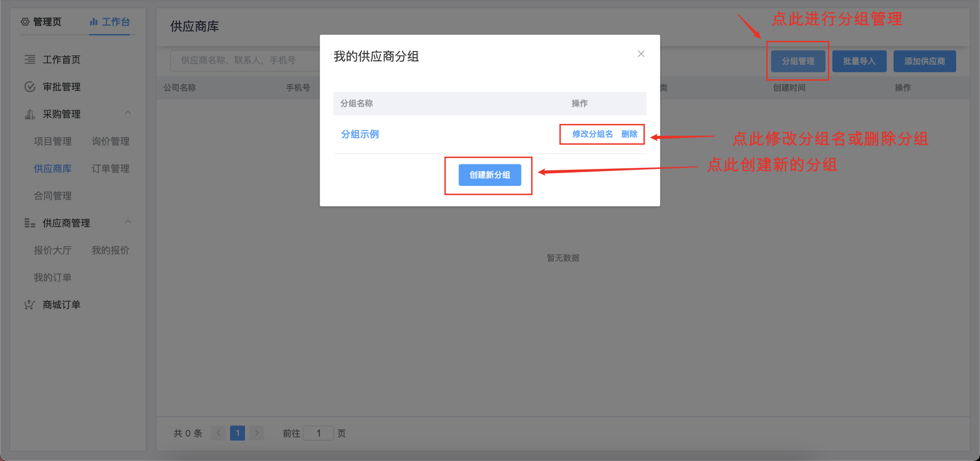Click the 采购管理 icon in sidebar

(x=30, y=114)
